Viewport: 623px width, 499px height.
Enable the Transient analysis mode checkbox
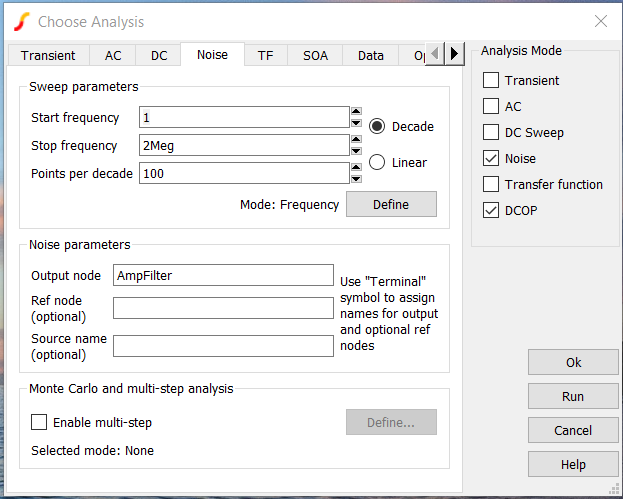491,80
